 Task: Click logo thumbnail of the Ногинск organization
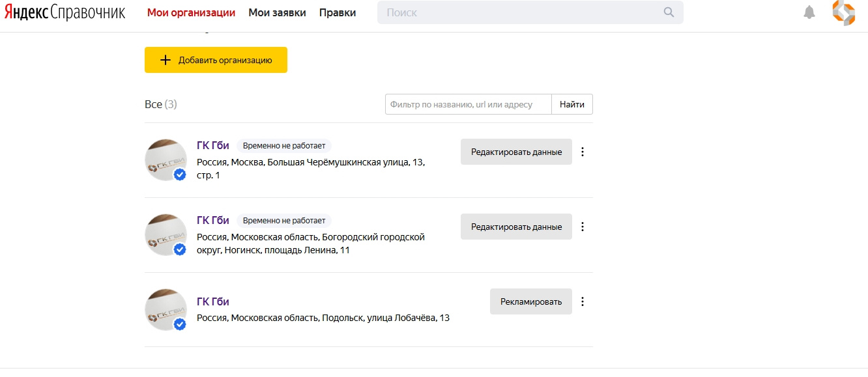pyautogui.click(x=166, y=235)
